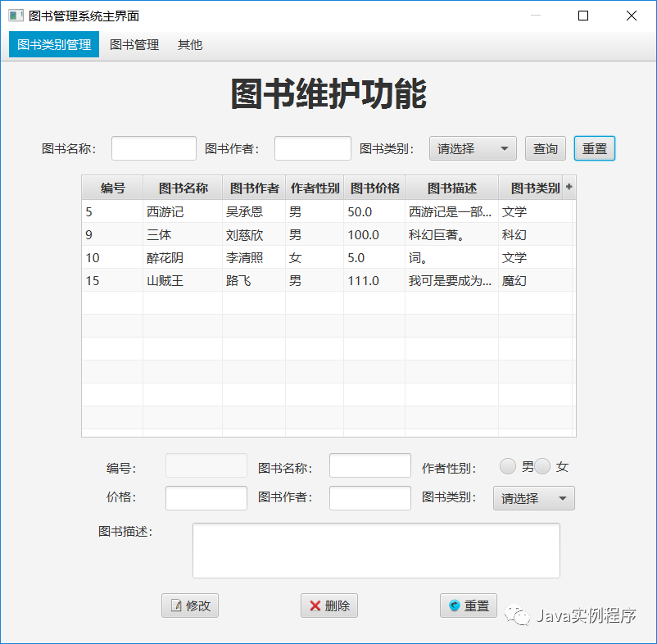This screenshot has height=644, width=657.
Task: Click the author cell 吴承恩
Action: tap(254, 211)
